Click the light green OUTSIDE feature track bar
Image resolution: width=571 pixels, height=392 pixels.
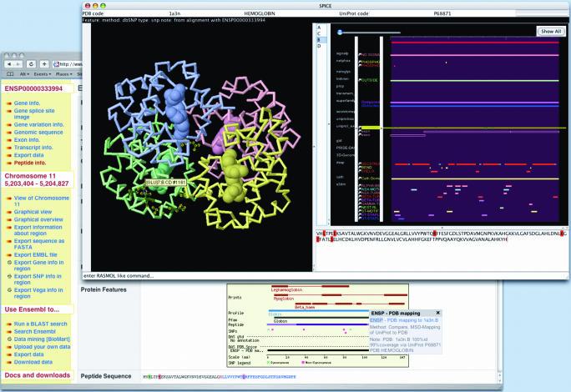click(474, 81)
